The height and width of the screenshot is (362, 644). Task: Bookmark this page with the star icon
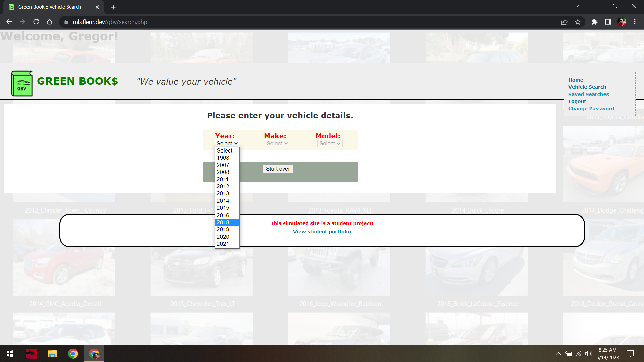[x=578, y=22]
